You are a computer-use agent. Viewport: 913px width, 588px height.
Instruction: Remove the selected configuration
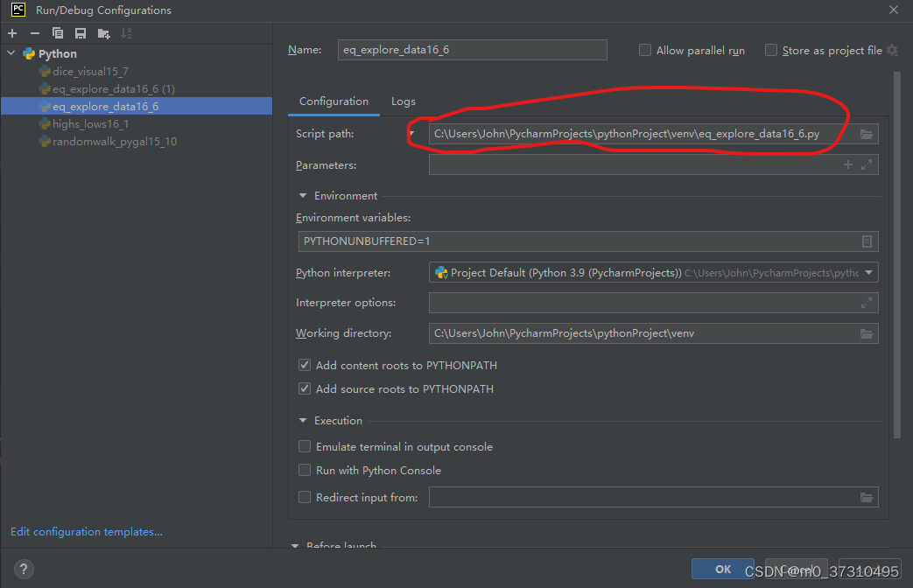click(x=33, y=33)
